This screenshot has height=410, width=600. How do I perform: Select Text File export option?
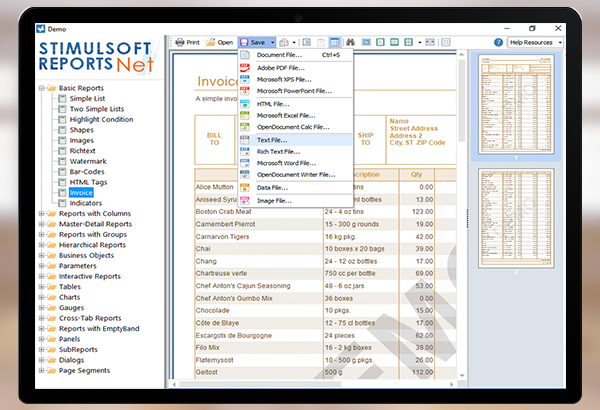(x=273, y=139)
